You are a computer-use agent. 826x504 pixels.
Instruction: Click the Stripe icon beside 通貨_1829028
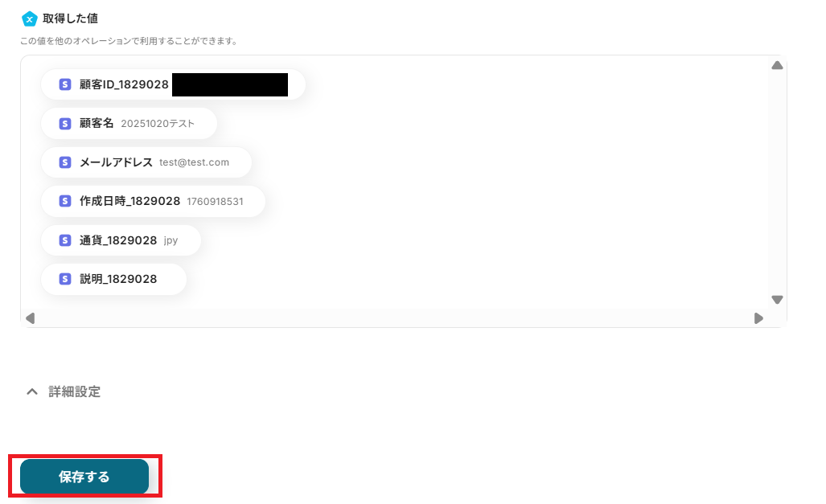pyautogui.click(x=65, y=240)
